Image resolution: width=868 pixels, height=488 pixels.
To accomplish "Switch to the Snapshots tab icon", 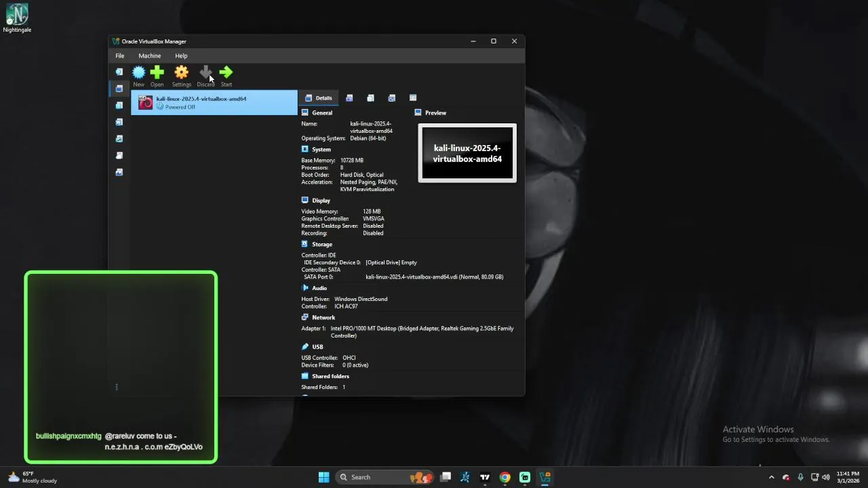I will (x=349, y=98).
